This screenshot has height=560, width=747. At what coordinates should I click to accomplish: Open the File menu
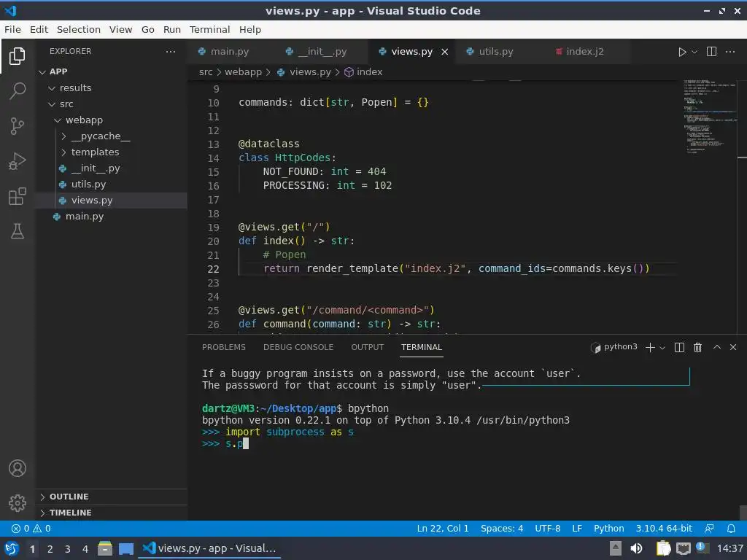[x=12, y=29]
